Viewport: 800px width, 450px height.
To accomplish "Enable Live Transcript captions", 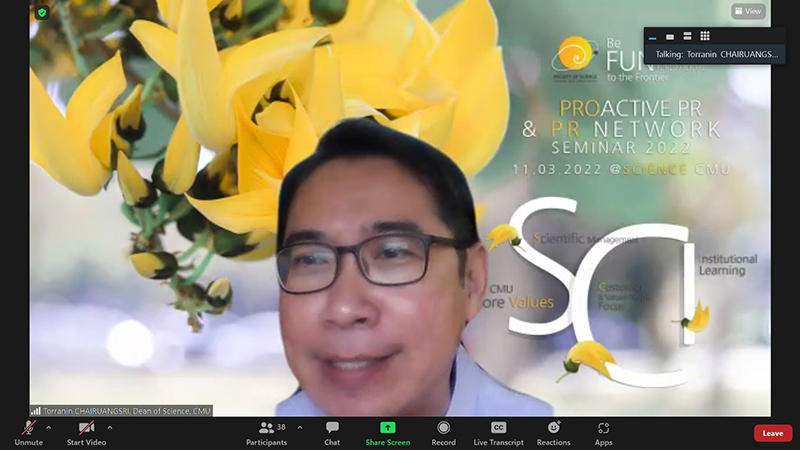I will [x=498, y=433].
